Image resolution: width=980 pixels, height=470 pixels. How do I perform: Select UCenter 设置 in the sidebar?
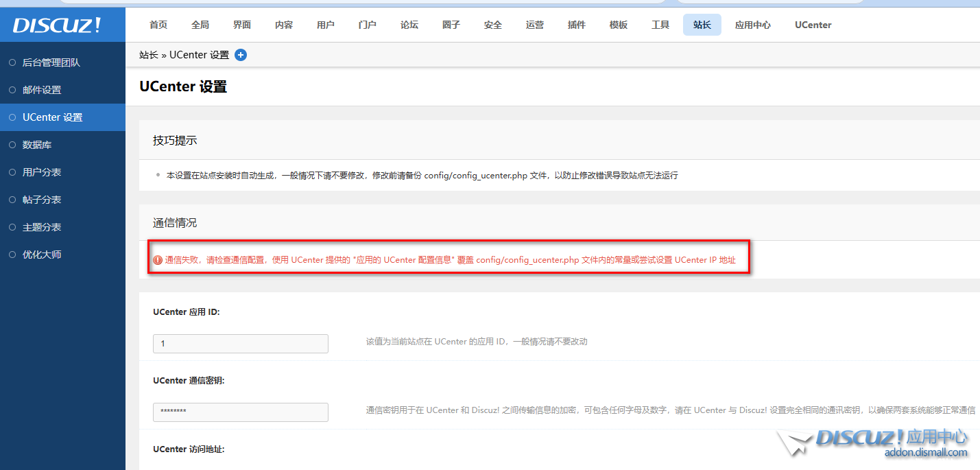coord(53,117)
